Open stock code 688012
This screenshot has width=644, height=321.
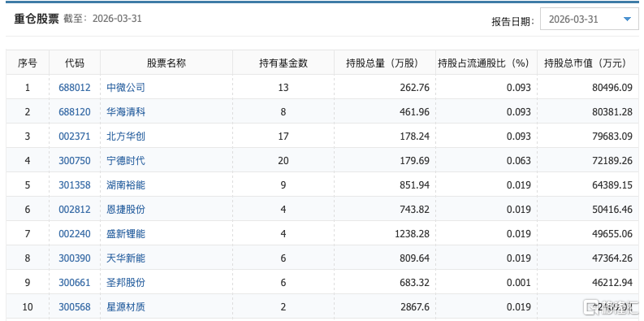pos(75,88)
